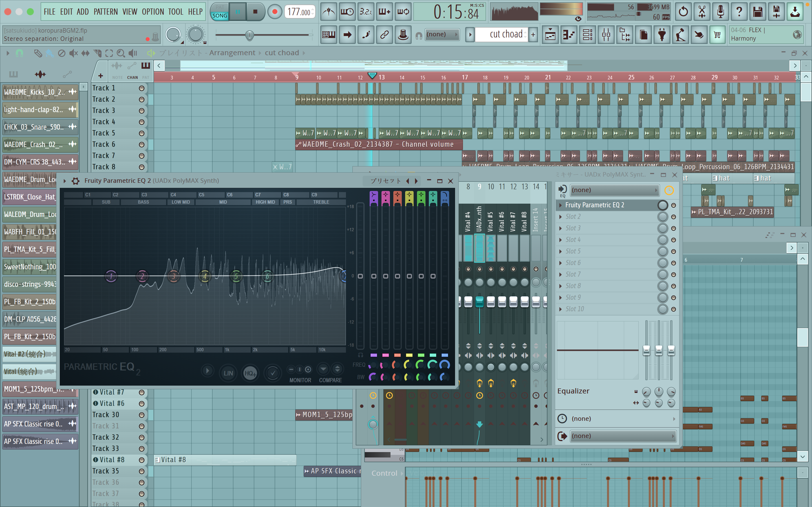Image resolution: width=812 pixels, height=507 pixels.
Task: Open the TOOL menu
Action: [x=175, y=12]
